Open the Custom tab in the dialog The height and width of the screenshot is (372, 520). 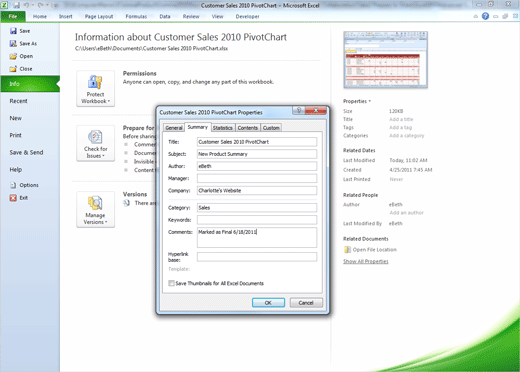point(271,128)
